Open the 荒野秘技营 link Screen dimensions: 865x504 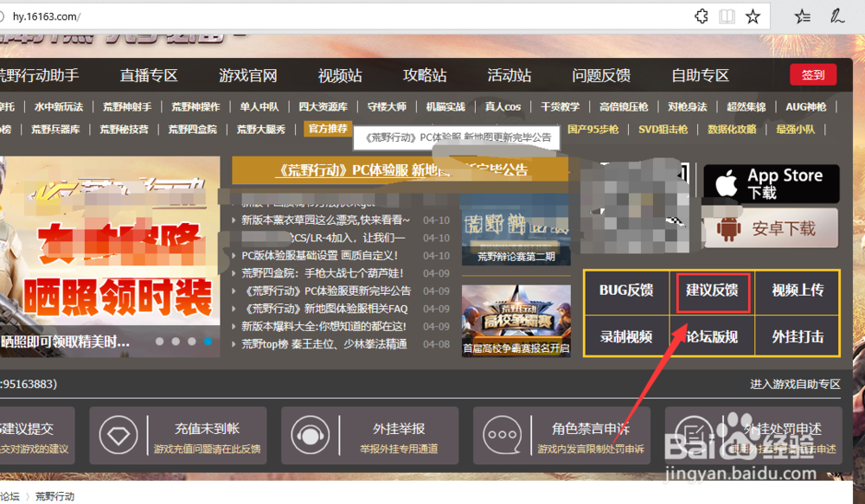click(x=124, y=129)
